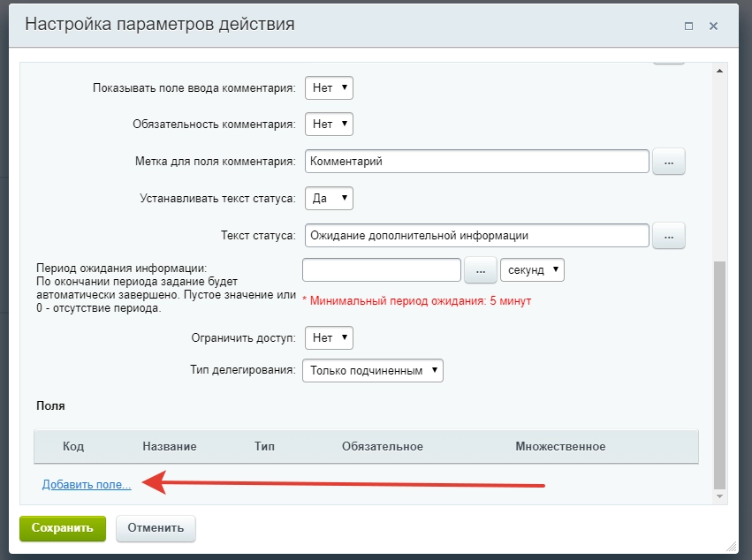Click inside the Текст статуса input field
The width and height of the screenshot is (752, 560).
pyautogui.click(x=477, y=235)
